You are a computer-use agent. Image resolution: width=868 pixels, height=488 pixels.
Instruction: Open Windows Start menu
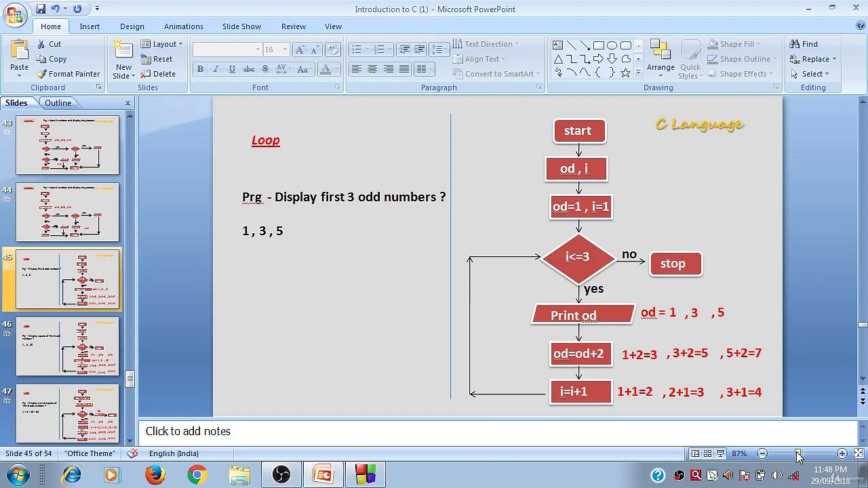click(x=18, y=474)
